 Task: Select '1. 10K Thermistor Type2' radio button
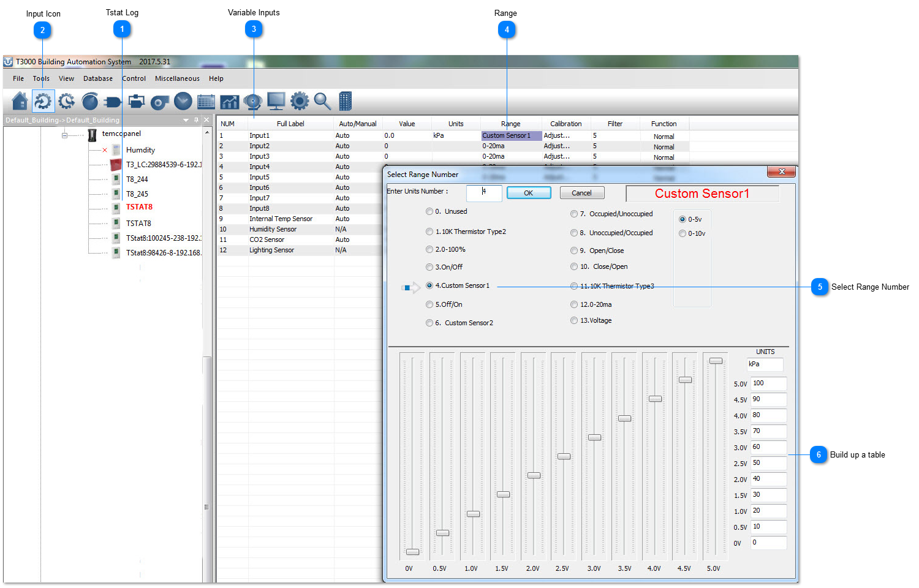pos(429,232)
